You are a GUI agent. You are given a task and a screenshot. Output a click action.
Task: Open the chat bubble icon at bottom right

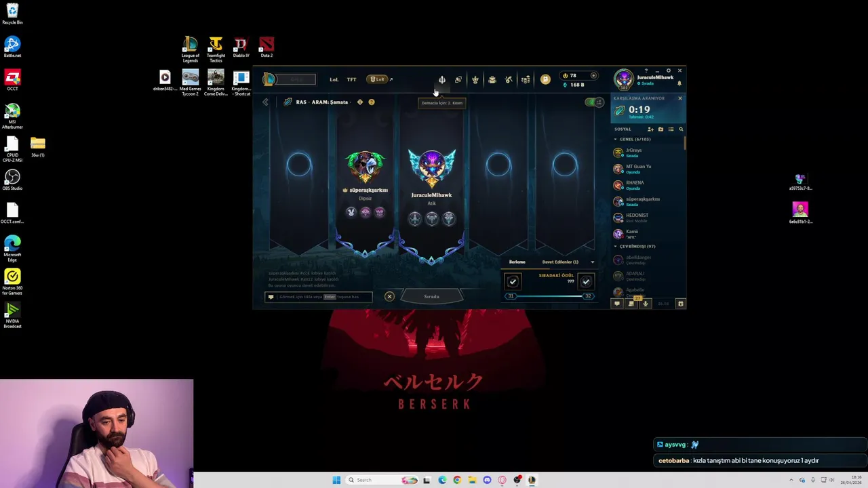617,304
